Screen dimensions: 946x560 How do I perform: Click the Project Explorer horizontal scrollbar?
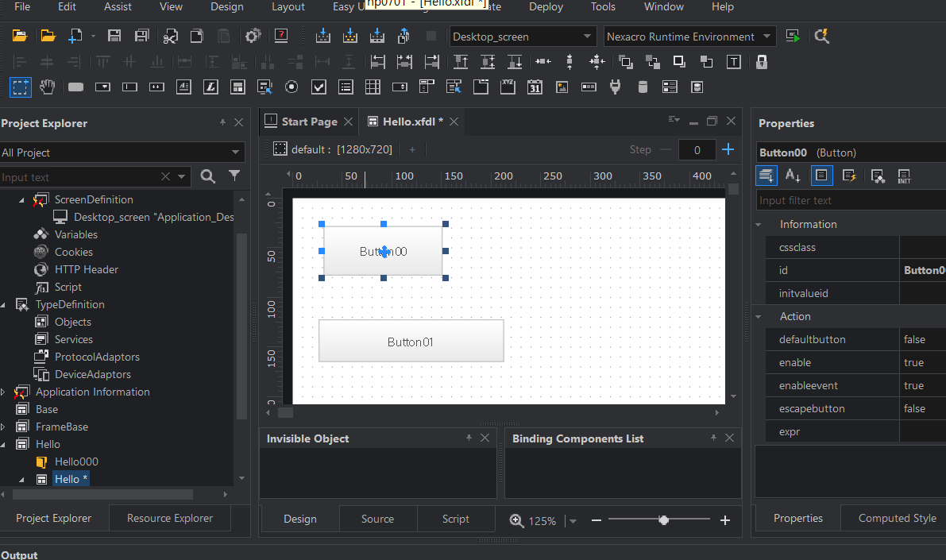click(x=102, y=494)
